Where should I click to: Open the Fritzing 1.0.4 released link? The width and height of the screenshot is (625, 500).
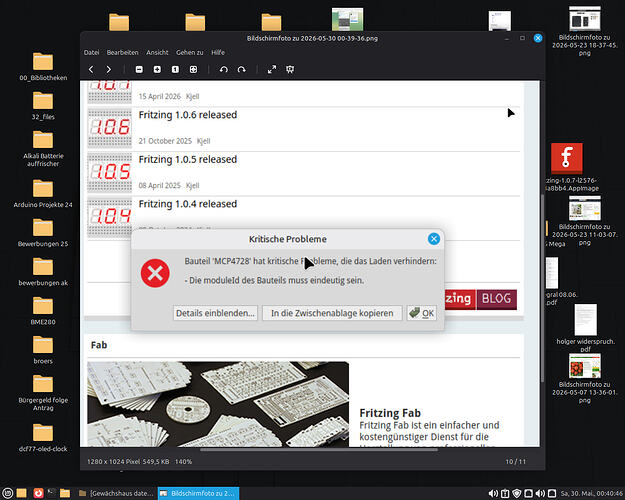tap(188, 204)
